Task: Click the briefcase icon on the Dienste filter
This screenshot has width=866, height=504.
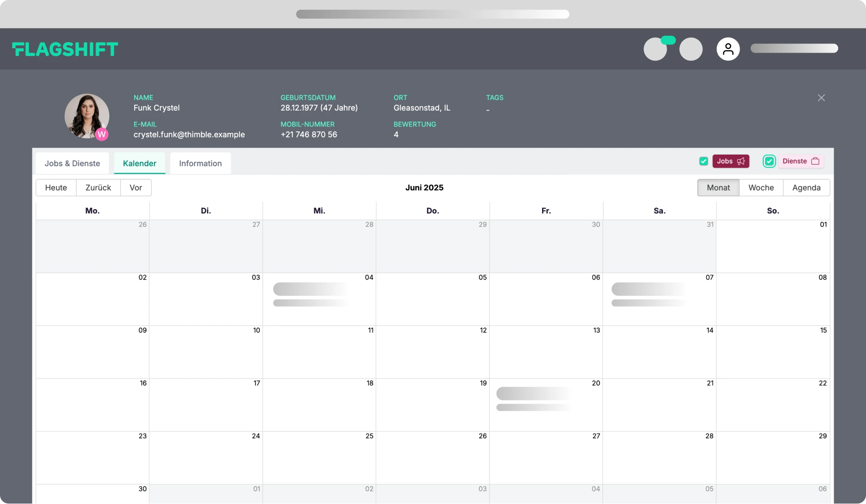Action: click(x=815, y=161)
